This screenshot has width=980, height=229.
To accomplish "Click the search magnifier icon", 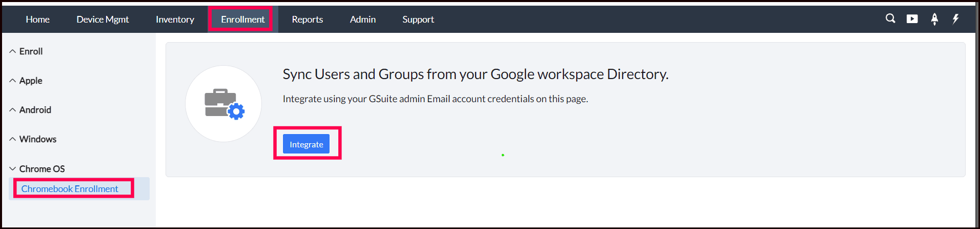I will (890, 18).
